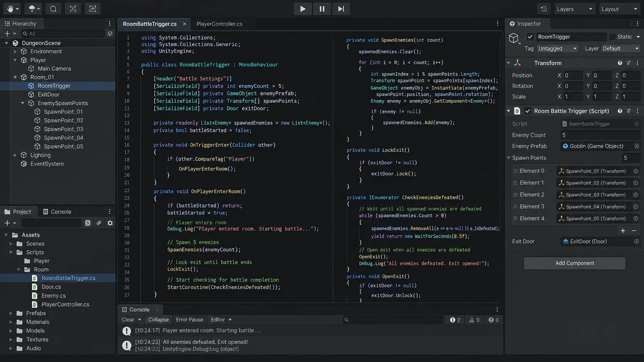Open the Tag Untagged dropdown
The width and height of the screenshot is (644, 362).
pos(557,48)
